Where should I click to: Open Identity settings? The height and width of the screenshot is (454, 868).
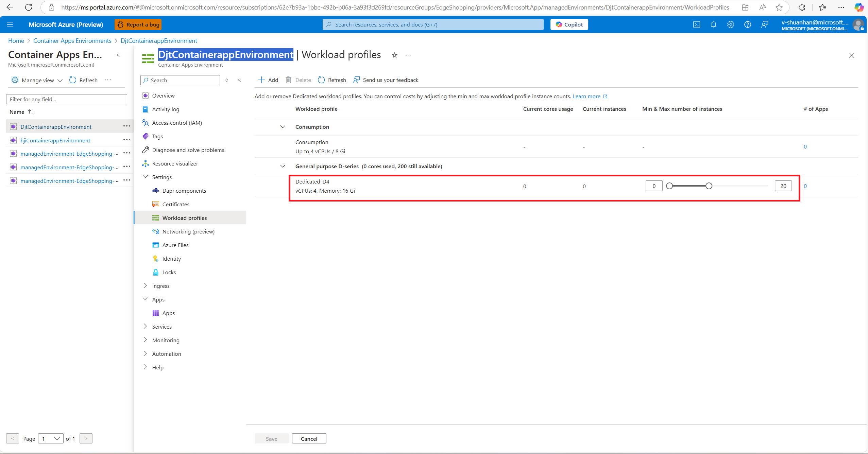pos(171,259)
